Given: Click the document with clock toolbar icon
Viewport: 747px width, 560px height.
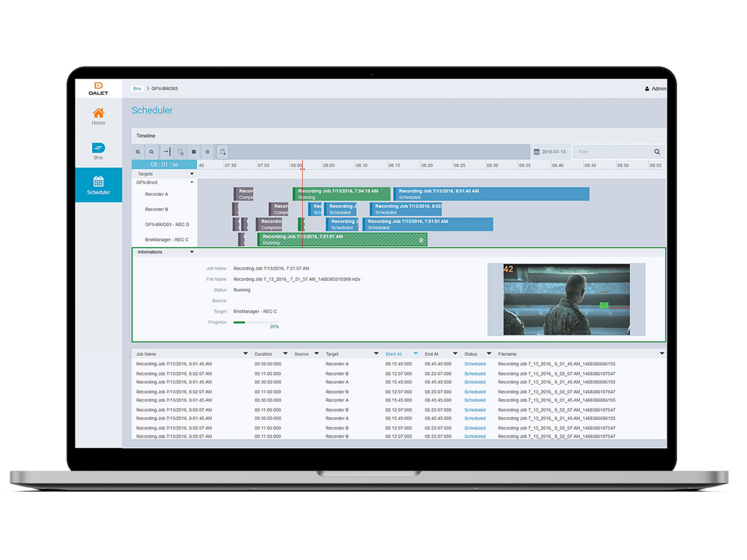Looking at the screenshot, I should tap(180, 152).
